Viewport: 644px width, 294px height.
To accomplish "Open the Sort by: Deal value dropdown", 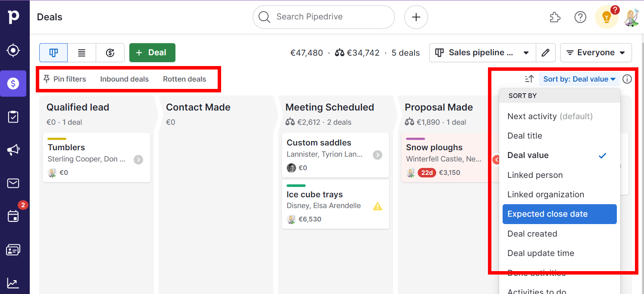I will coord(579,79).
